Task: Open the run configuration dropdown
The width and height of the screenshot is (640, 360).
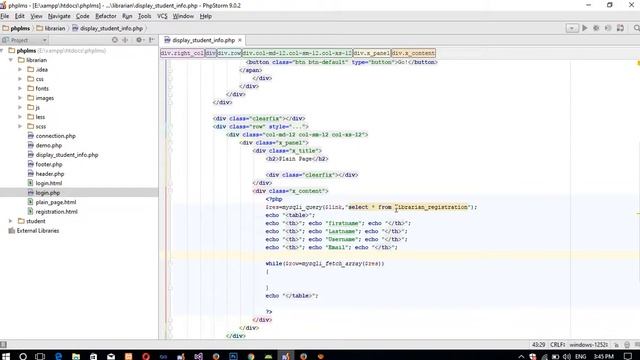Action: (571, 28)
